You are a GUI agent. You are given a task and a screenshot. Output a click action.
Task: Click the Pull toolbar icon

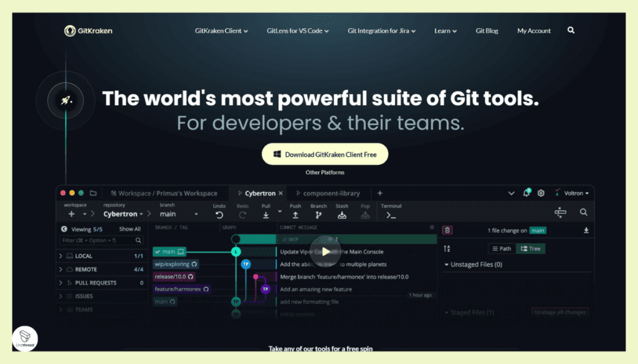coord(265,215)
